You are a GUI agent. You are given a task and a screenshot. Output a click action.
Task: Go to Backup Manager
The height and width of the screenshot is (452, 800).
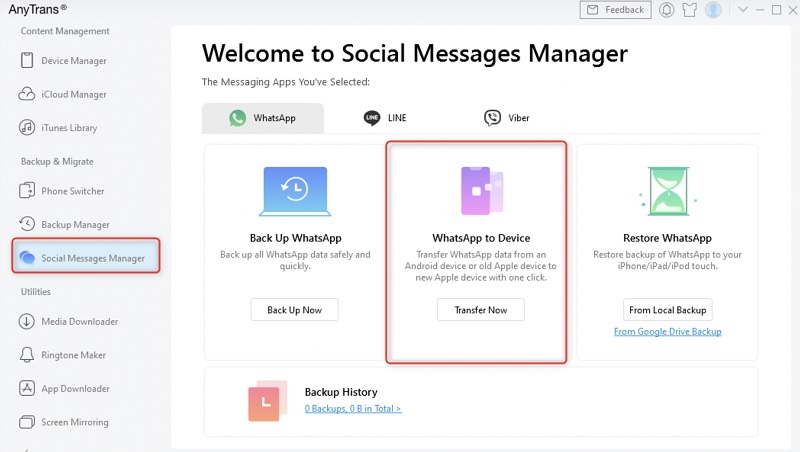(75, 225)
